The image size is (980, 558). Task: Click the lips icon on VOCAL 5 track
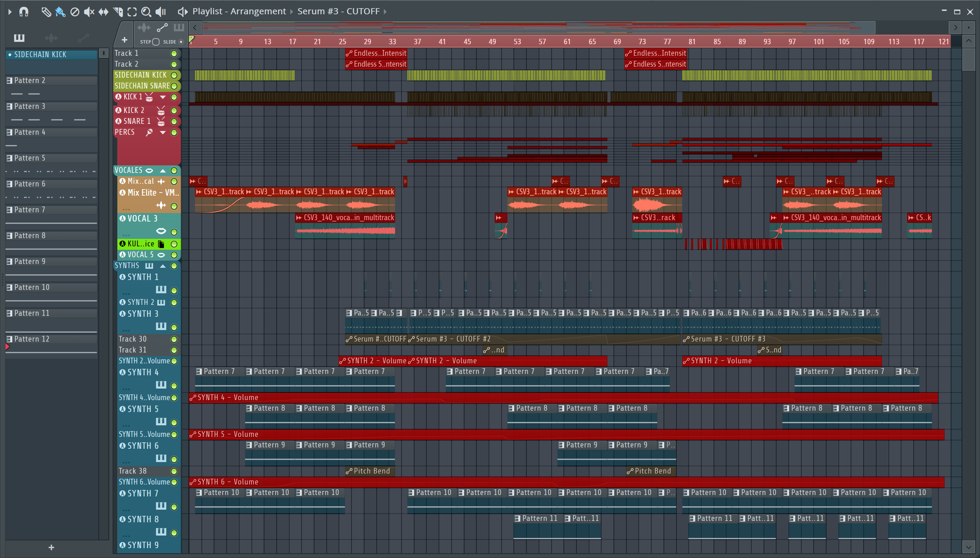[161, 255]
